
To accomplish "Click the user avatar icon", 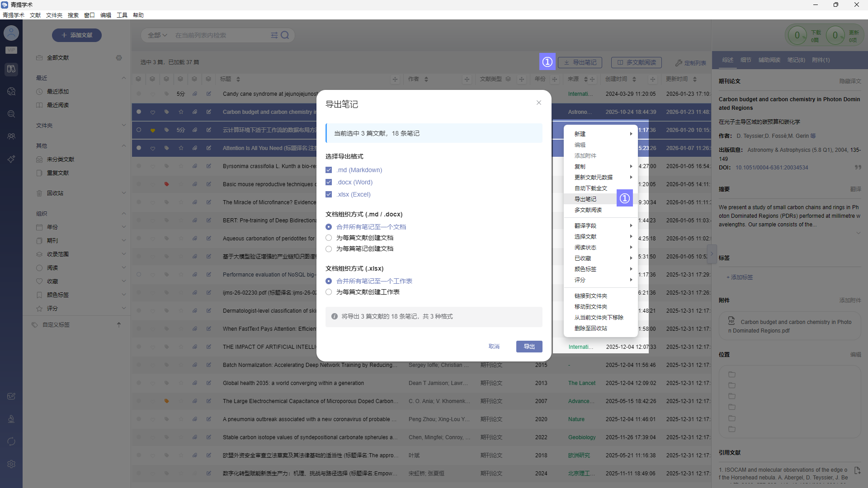I will [x=11, y=33].
